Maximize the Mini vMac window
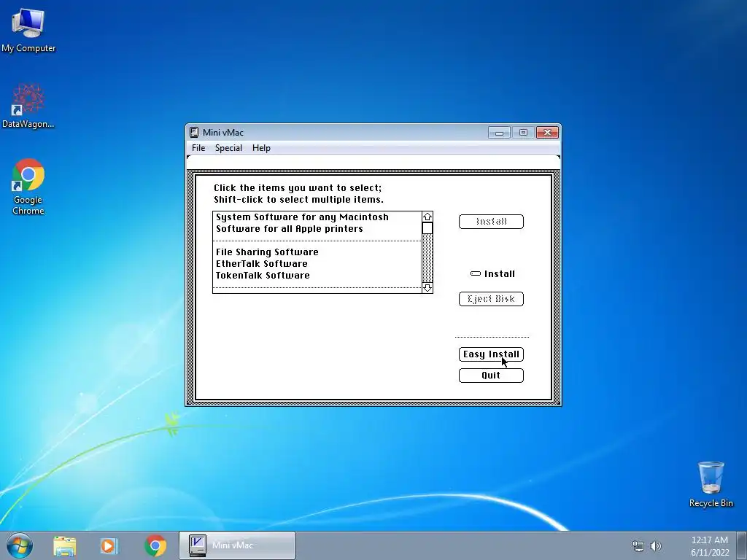Viewport: 747px width, 560px height. pos(523,133)
